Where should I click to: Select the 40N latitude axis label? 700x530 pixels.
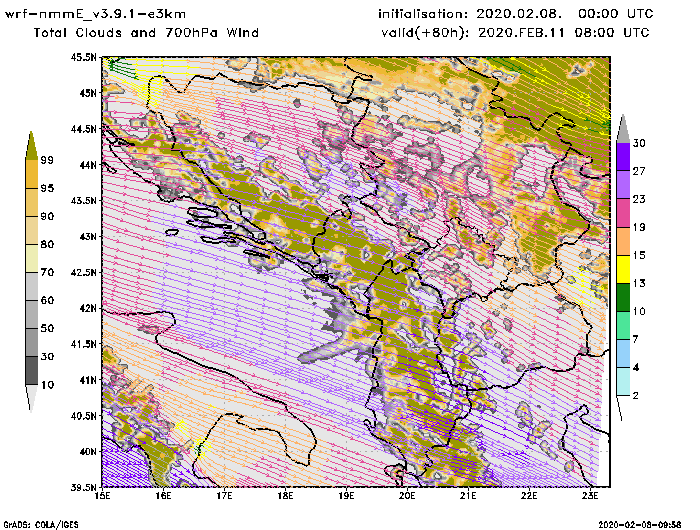pos(88,451)
